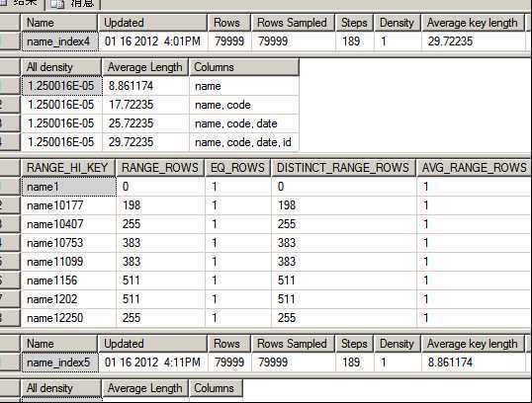The height and width of the screenshot is (403, 532).
Task: Select the 01 16 2012 4:11PM updated cell
Action: pos(152,363)
